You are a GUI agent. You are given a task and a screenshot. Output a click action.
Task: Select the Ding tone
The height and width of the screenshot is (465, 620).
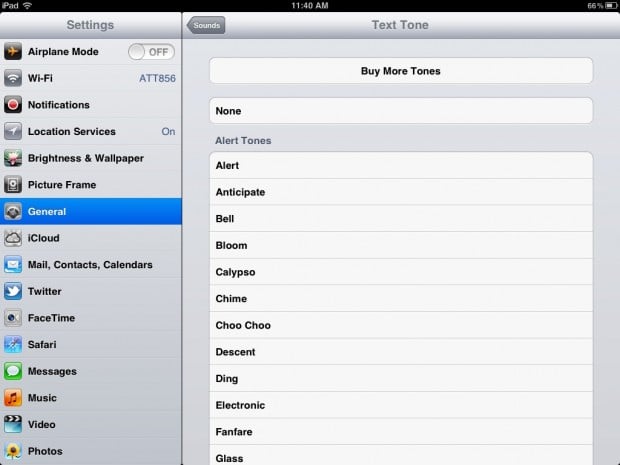click(401, 378)
